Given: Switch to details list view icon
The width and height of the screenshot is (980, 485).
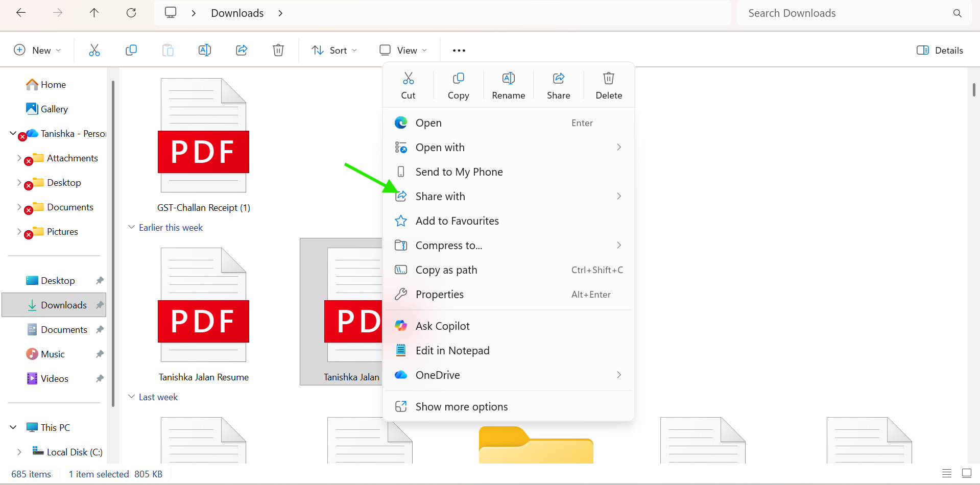Looking at the screenshot, I should pos(947,474).
